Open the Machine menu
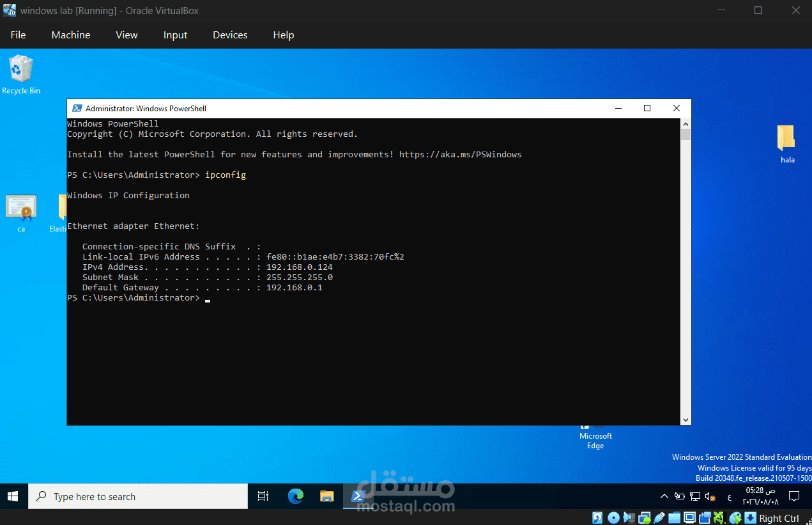 (71, 35)
